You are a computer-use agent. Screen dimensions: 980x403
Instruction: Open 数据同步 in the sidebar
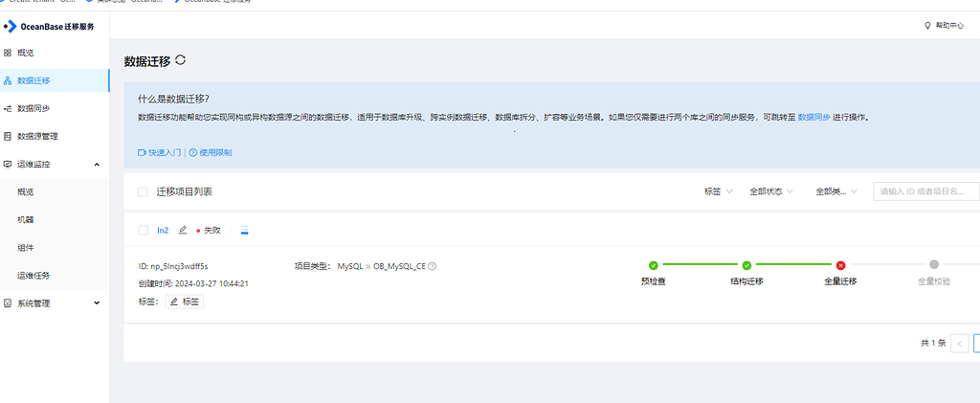tap(33, 109)
